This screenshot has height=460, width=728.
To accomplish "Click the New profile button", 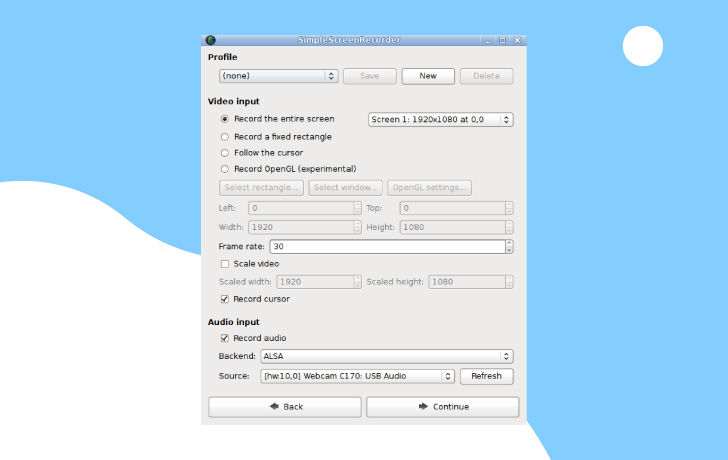I will 428,76.
